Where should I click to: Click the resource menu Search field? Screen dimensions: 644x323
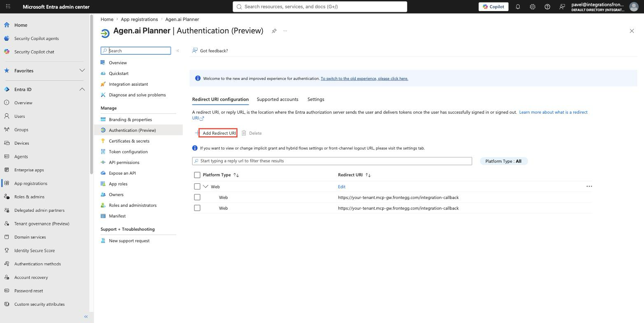136,51
